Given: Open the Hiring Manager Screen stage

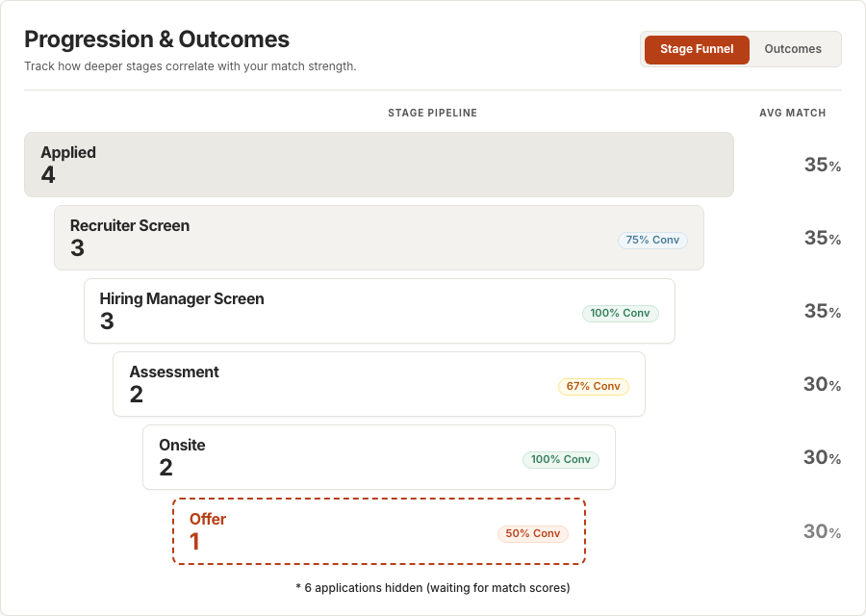Looking at the screenshot, I should [x=378, y=310].
